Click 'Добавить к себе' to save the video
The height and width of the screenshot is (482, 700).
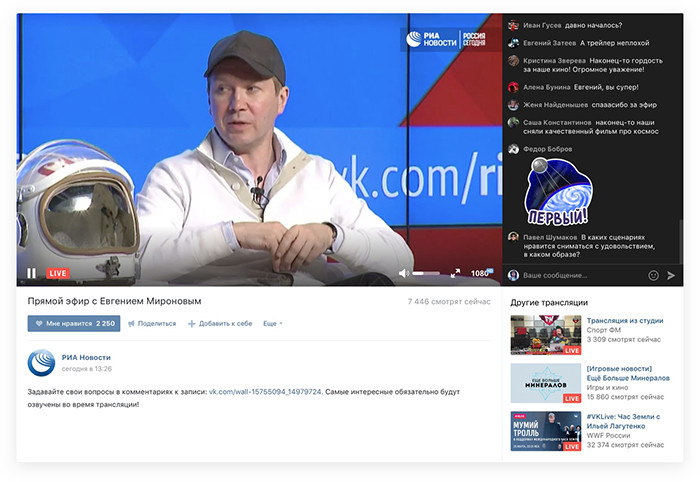click(x=220, y=323)
